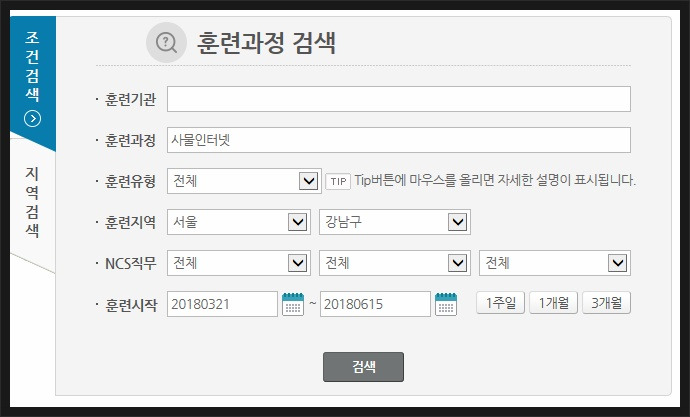This screenshot has width=690, height=417.
Task: Switch to the 지역검색 tab
Action: (33, 202)
